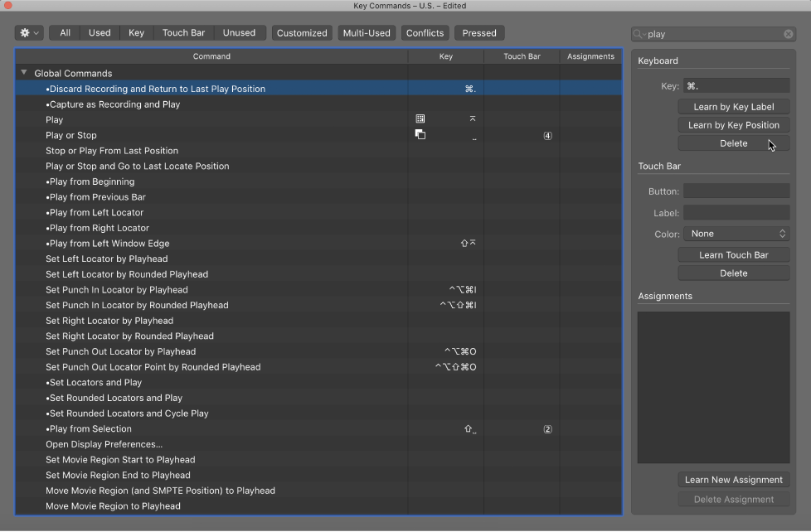
Task: Click the copy icon next to Play or Stop
Action: point(420,133)
